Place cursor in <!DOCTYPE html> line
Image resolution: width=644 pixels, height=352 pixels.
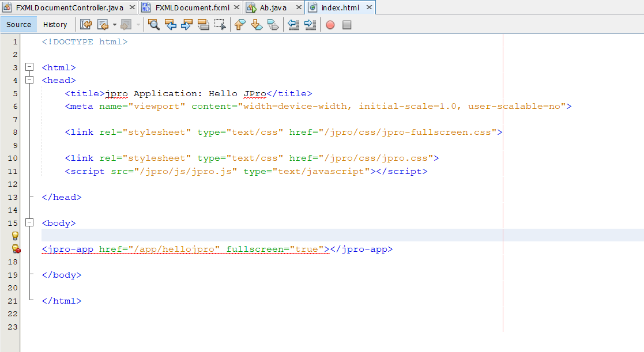pos(85,42)
